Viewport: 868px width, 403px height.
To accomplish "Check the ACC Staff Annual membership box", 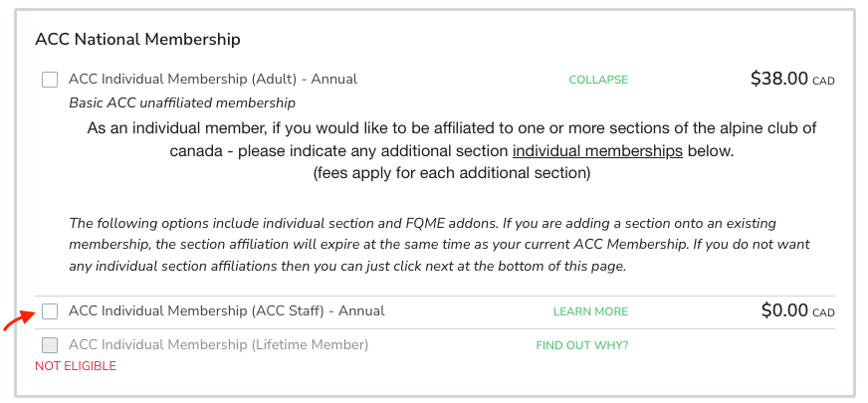I will pos(50,311).
